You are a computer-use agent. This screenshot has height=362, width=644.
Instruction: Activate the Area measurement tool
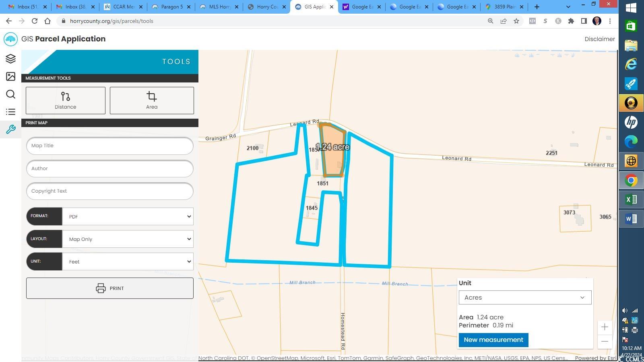click(x=152, y=101)
